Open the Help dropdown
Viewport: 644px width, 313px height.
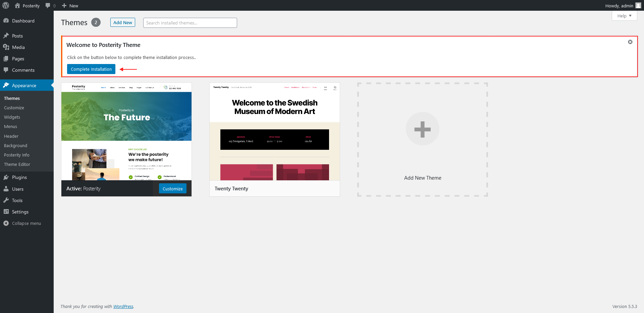point(624,16)
